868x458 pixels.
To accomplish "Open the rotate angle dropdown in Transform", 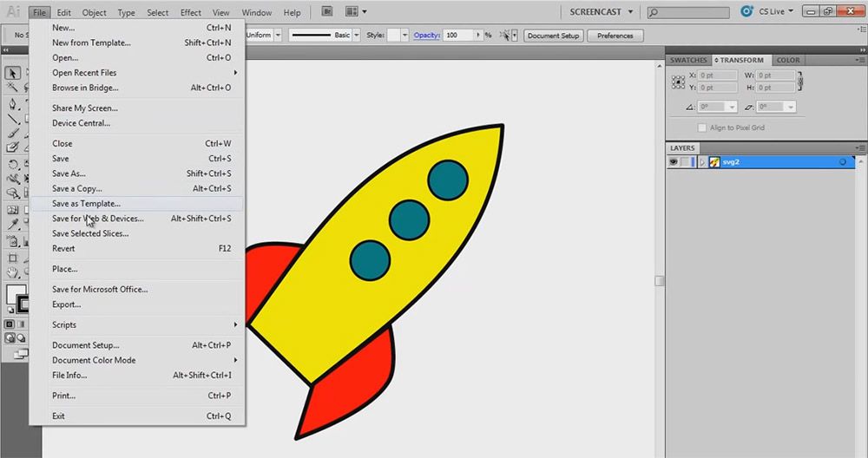I will click(x=733, y=107).
